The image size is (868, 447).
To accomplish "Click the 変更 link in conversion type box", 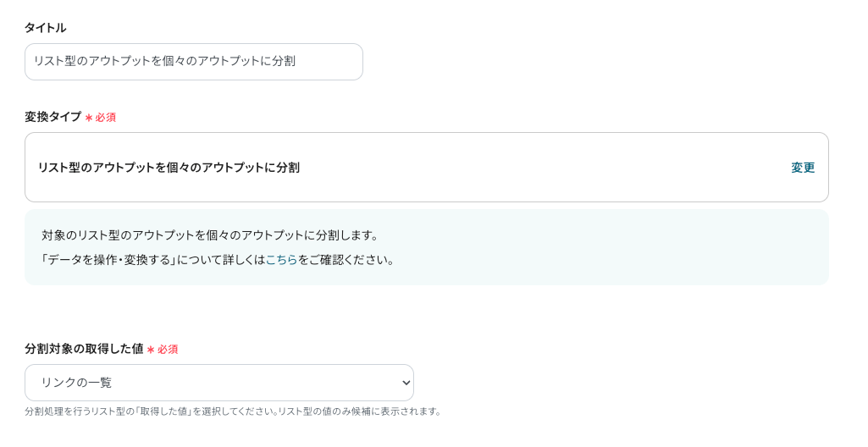I will pyautogui.click(x=803, y=168).
